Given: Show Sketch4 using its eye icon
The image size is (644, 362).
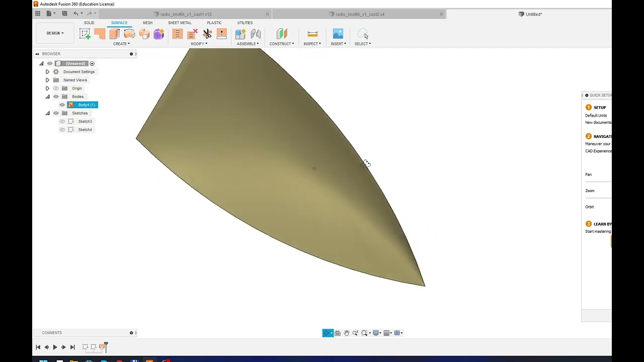Looking at the screenshot, I should [x=62, y=130].
